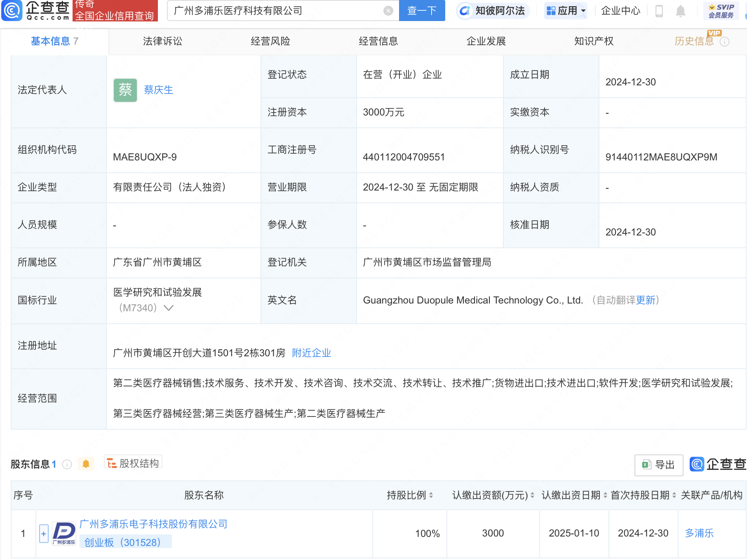
Task: Open the 企业发展 tab
Action: click(486, 41)
